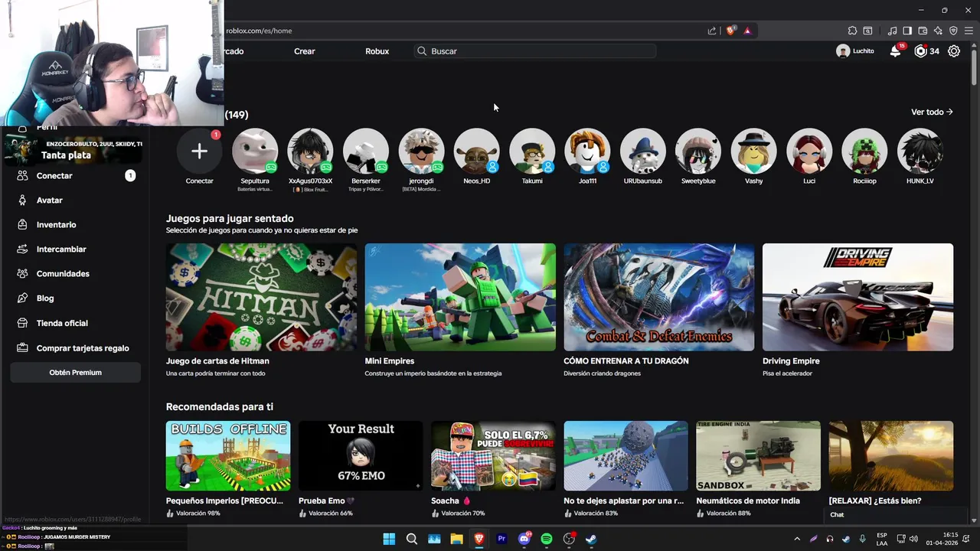Open the Builds Offline game thumbnail
This screenshot has height=551, width=980.
pyautogui.click(x=228, y=455)
